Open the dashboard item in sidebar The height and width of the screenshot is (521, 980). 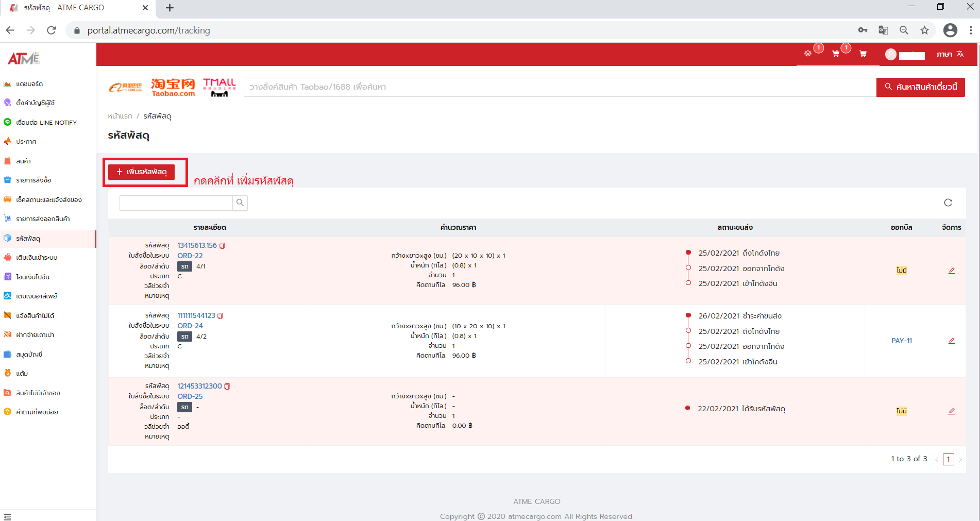pyautogui.click(x=29, y=84)
